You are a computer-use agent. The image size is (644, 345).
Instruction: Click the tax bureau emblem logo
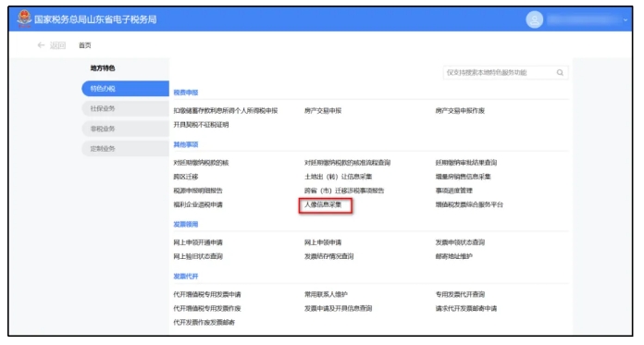pyautogui.click(x=24, y=18)
